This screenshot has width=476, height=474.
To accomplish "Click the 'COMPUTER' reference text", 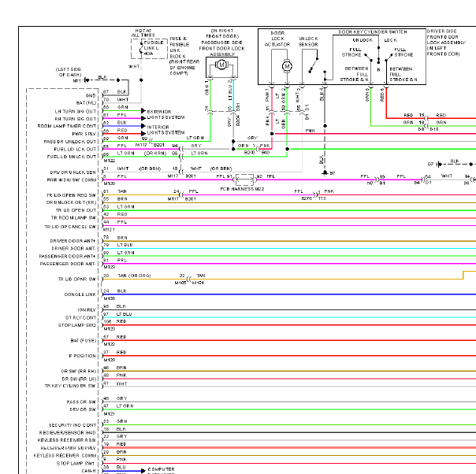I will click(161, 469).
